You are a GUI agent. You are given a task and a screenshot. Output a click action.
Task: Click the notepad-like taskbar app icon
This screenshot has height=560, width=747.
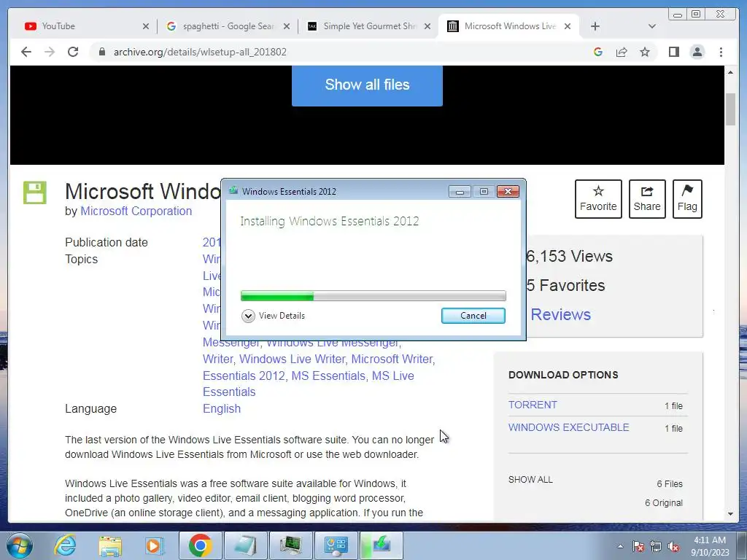tap(244, 545)
